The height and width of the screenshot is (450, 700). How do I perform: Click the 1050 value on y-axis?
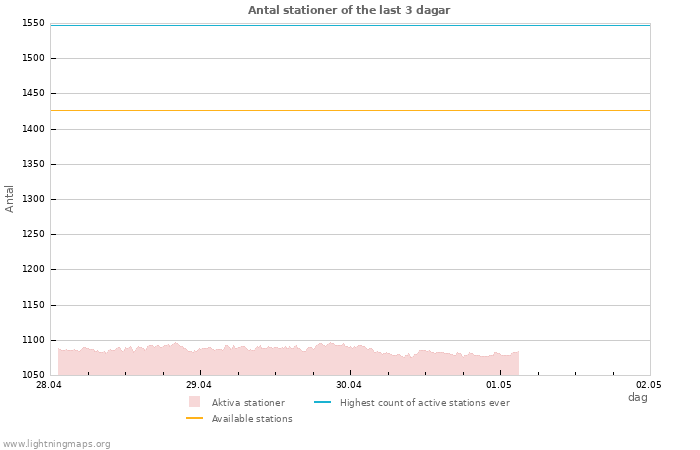pyautogui.click(x=33, y=375)
